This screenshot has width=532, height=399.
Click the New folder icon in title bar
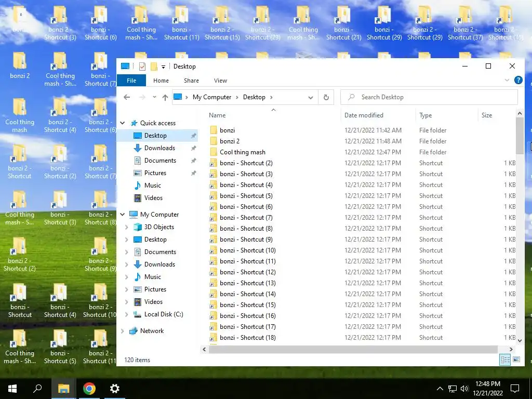[x=154, y=66]
